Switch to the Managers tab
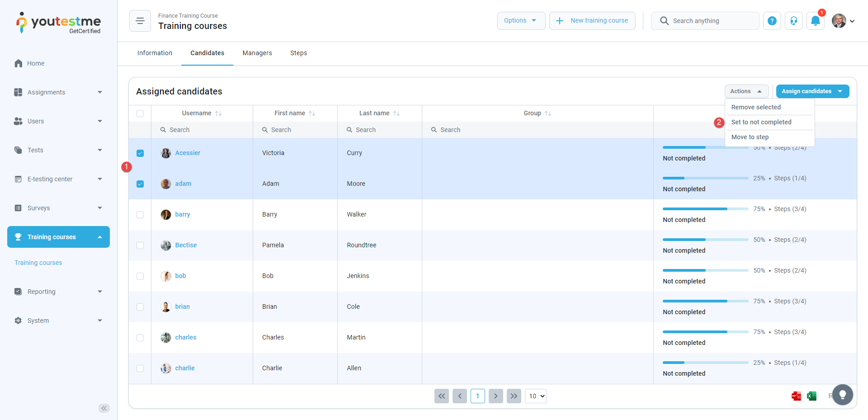The image size is (868, 420). pos(257,53)
